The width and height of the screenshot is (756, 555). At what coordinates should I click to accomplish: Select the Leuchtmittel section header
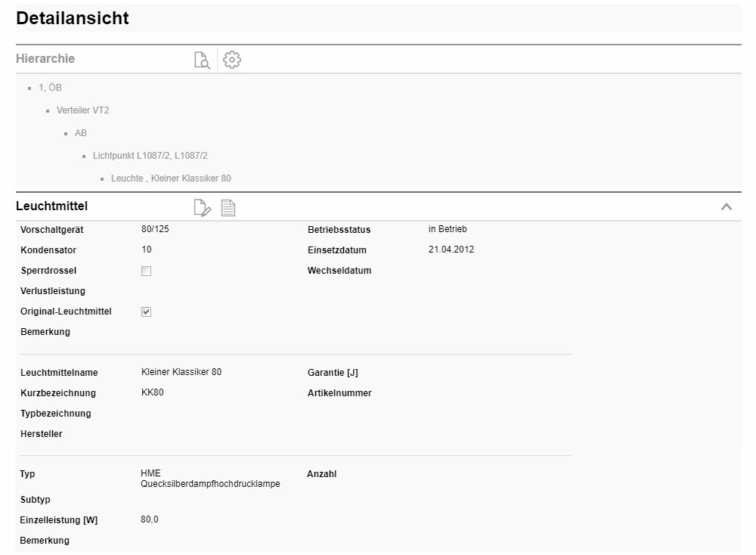(x=52, y=206)
